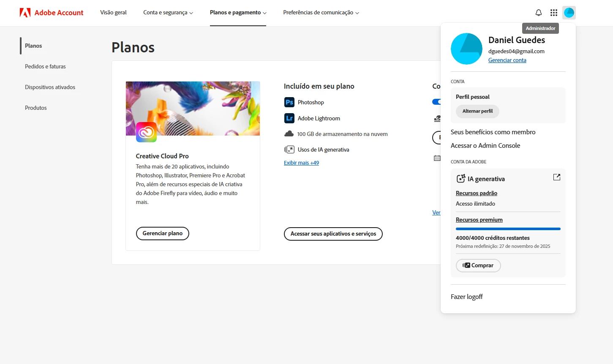Open the Gerenciar conta link
This screenshot has width=613, height=364.
507,60
